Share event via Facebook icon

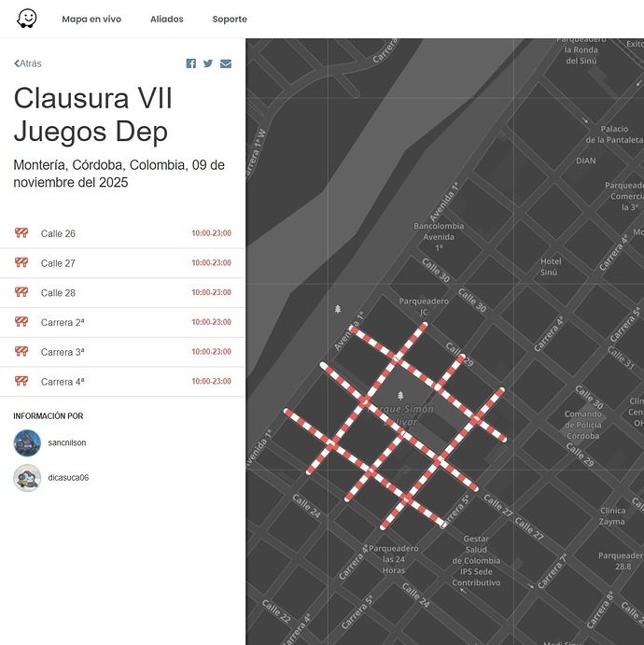tap(191, 63)
